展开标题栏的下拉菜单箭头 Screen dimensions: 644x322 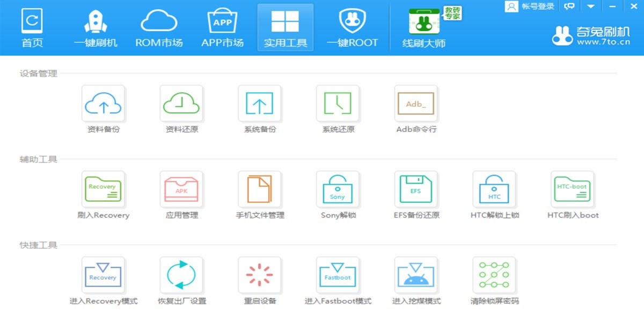click(591, 6)
